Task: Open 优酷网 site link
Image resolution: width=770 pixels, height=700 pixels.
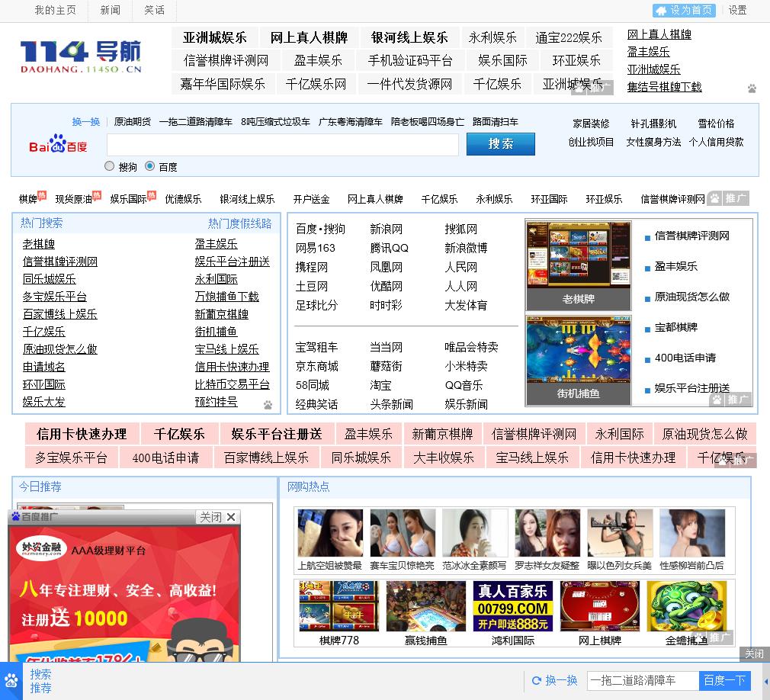Action: pyautogui.click(x=386, y=287)
